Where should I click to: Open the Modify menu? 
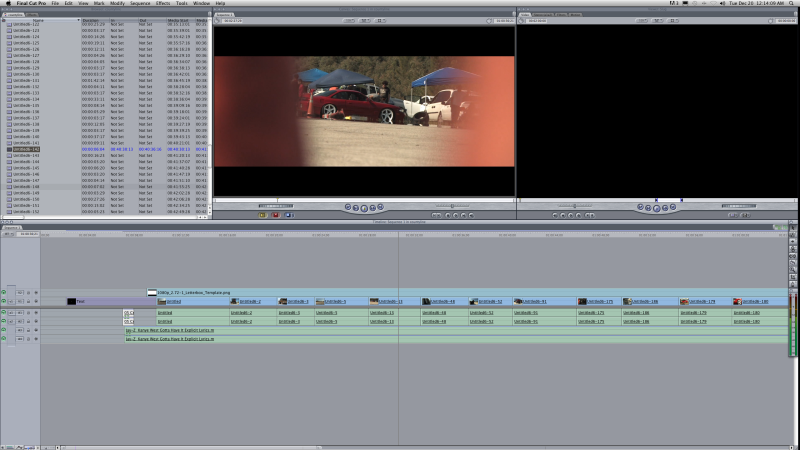[x=117, y=3]
